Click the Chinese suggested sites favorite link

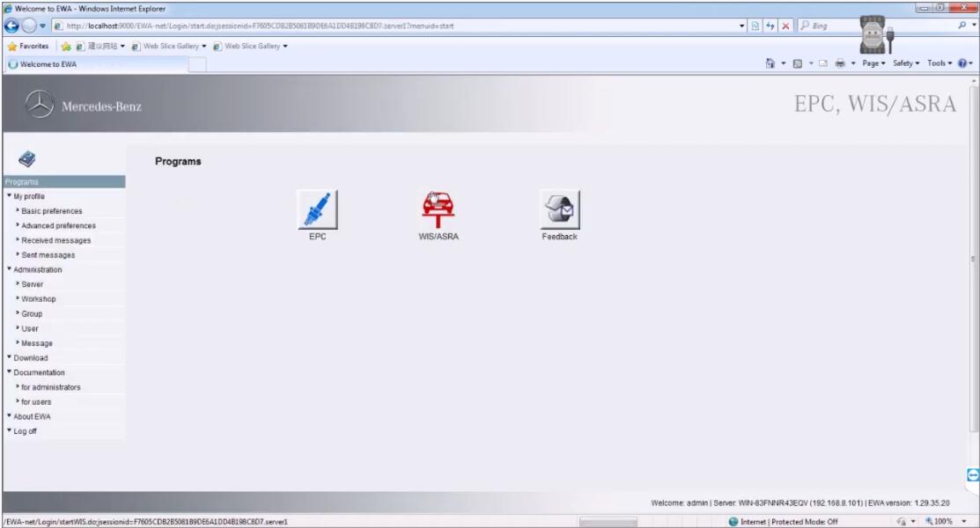[100, 47]
